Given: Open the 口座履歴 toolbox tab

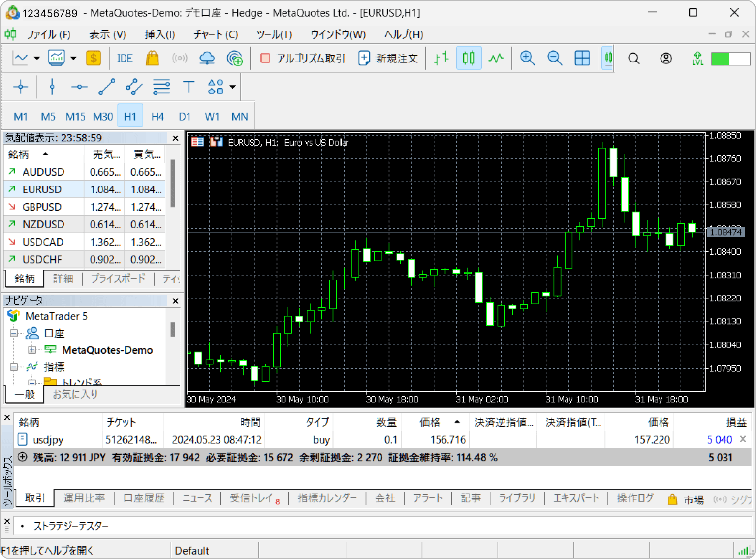Looking at the screenshot, I should pos(144,498).
